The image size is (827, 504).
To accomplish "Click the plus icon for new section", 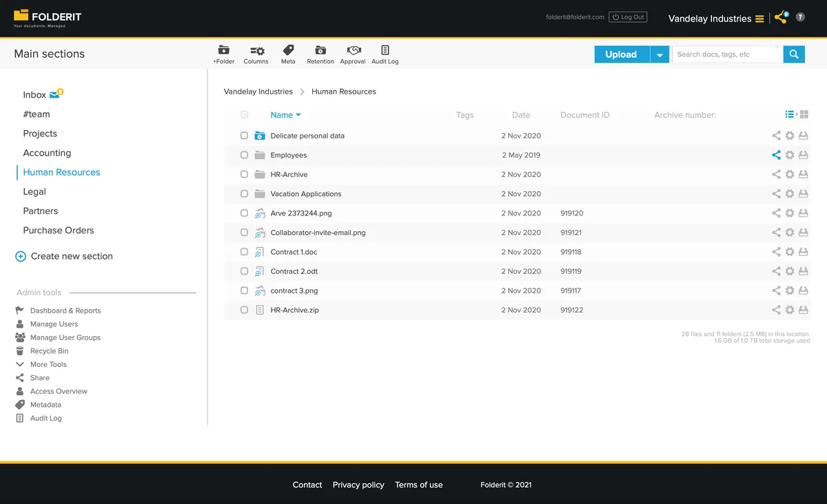I will [x=21, y=256].
